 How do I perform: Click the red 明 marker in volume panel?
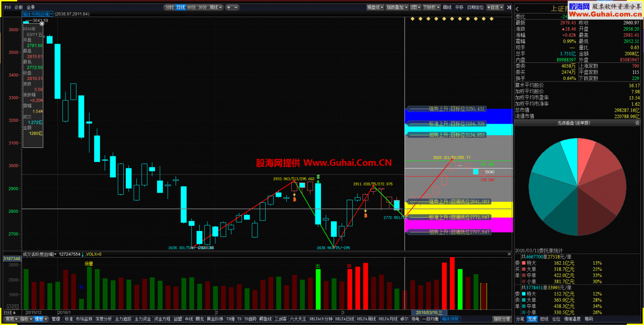349,266
